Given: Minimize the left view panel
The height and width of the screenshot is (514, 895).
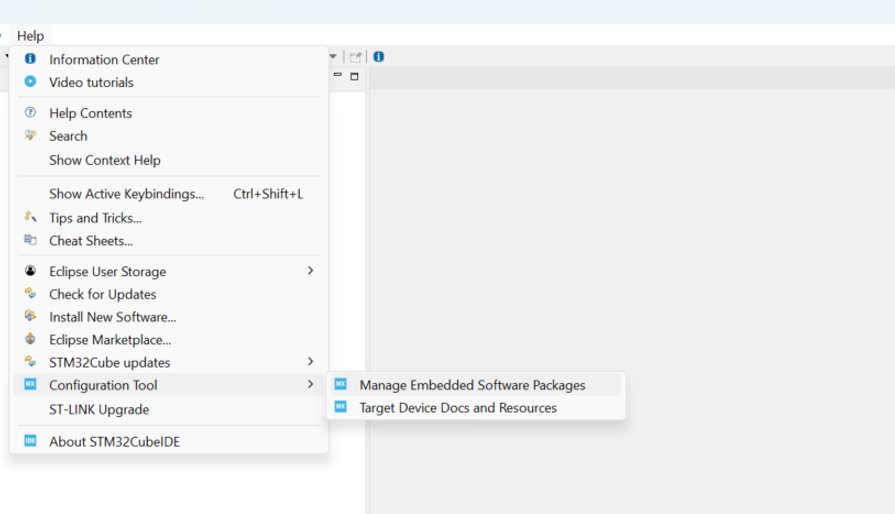Looking at the screenshot, I should pyautogui.click(x=338, y=76).
